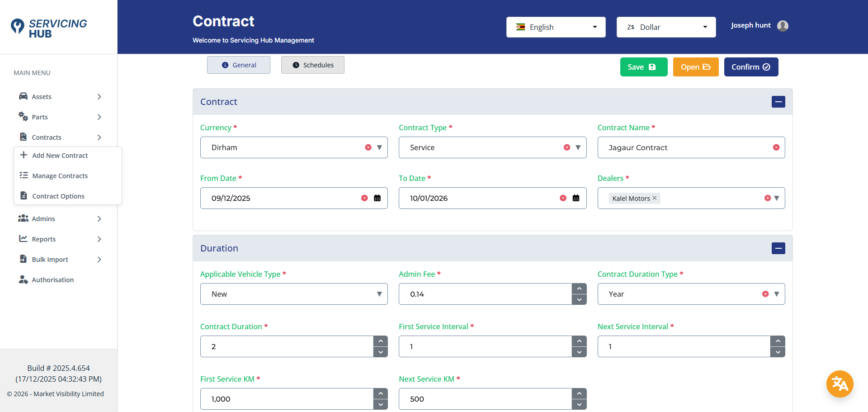Click the user profile avatar
Image resolution: width=868 pixels, height=412 pixels.
(783, 26)
